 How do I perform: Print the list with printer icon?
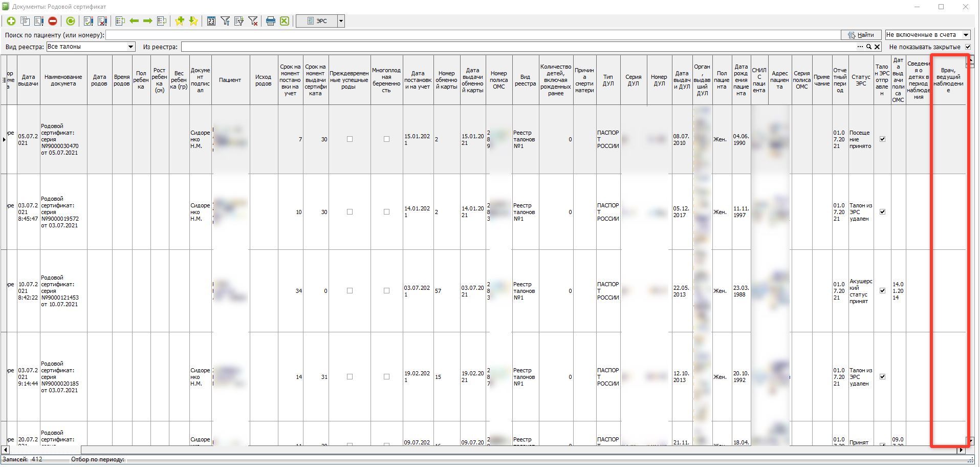(x=271, y=21)
